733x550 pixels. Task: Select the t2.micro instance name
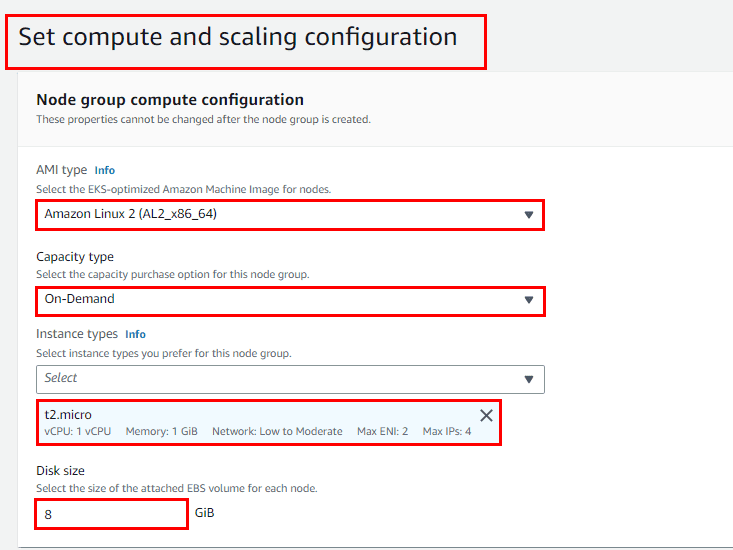point(67,414)
